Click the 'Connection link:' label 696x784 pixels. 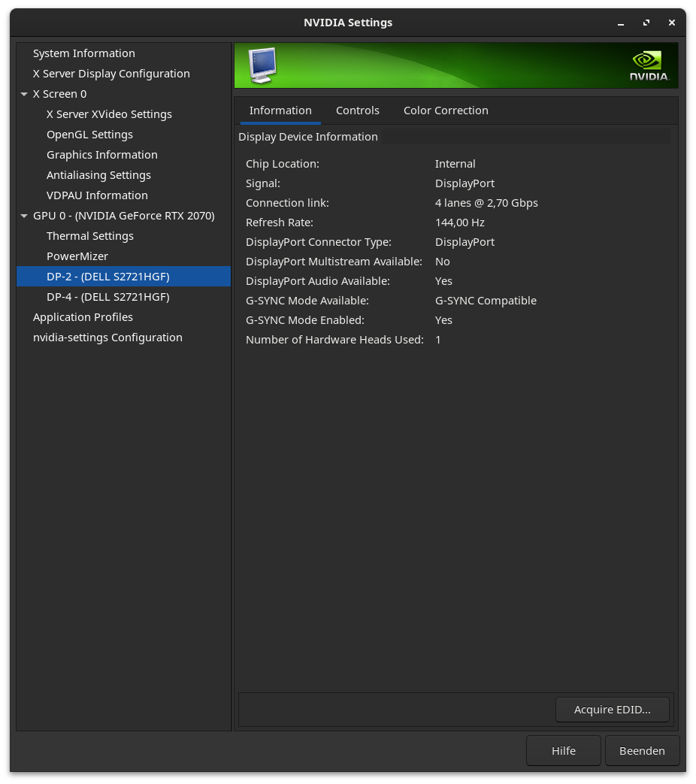click(288, 203)
